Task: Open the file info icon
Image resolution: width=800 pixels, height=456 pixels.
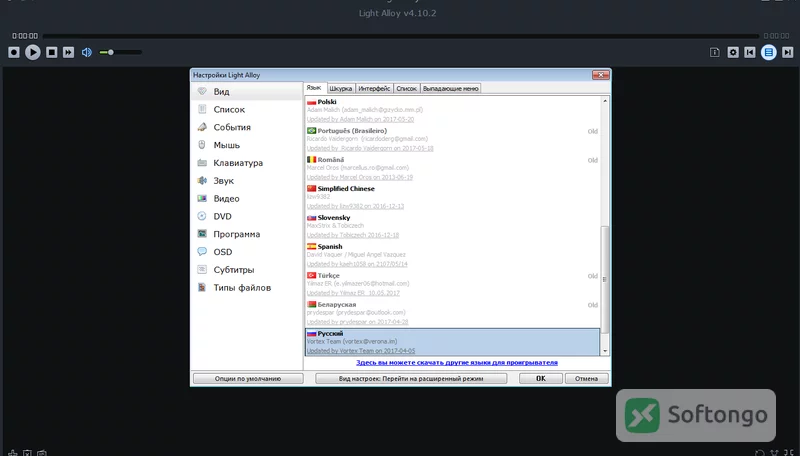Action: click(x=715, y=52)
